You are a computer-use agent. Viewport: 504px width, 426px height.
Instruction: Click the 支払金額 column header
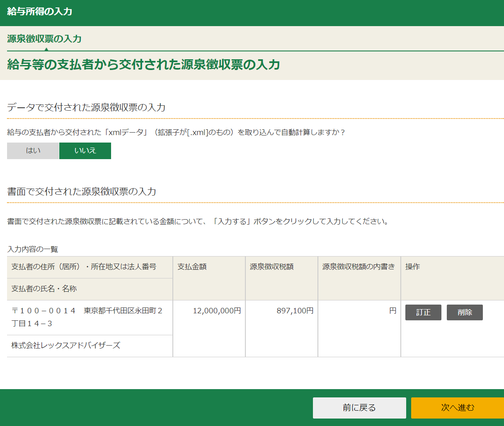pyautogui.click(x=192, y=267)
